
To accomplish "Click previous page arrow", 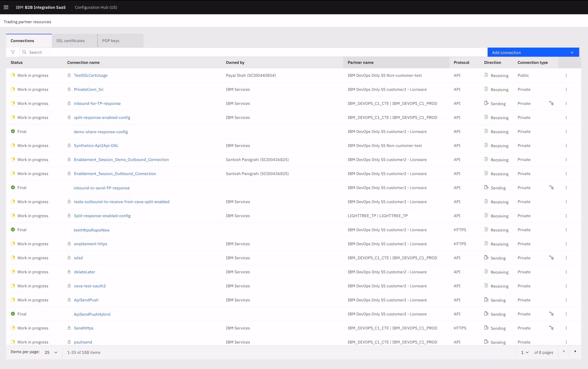I will click(564, 351).
